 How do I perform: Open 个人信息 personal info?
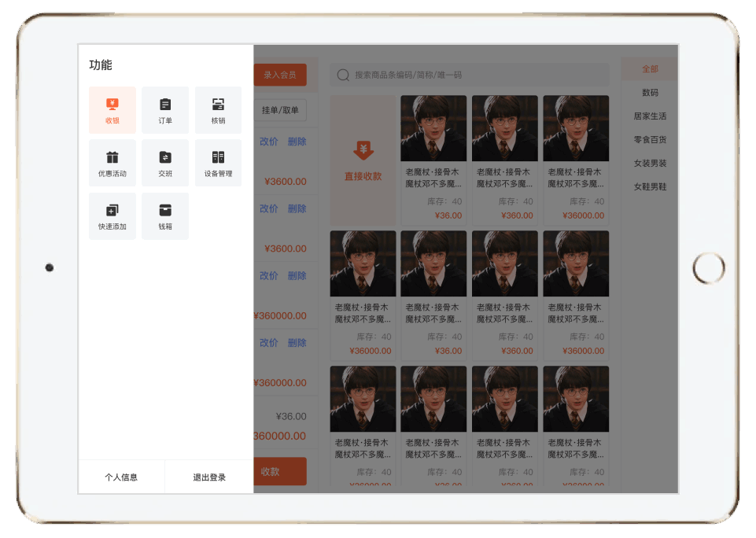(x=121, y=477)
